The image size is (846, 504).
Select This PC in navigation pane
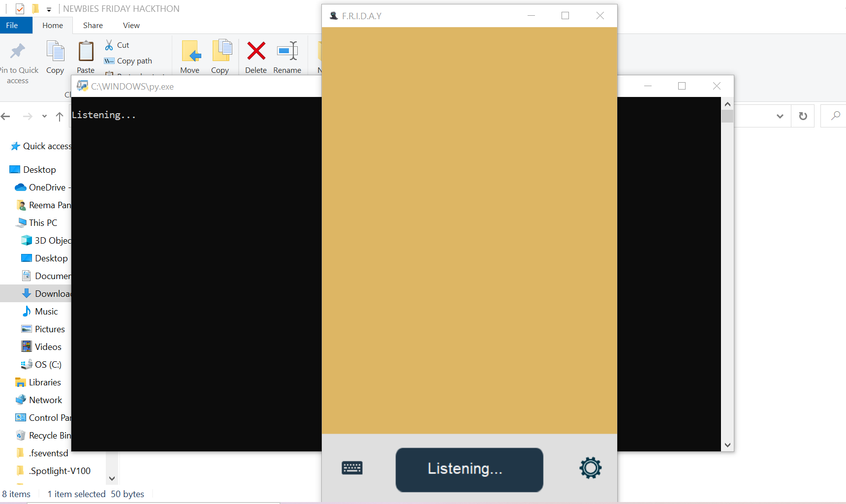click(36, 223)
